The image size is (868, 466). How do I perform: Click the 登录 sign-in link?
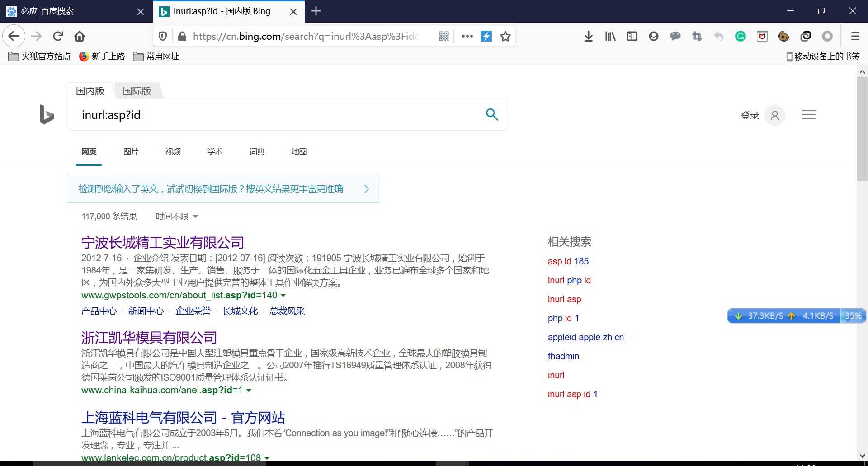[x=750, y=115]
